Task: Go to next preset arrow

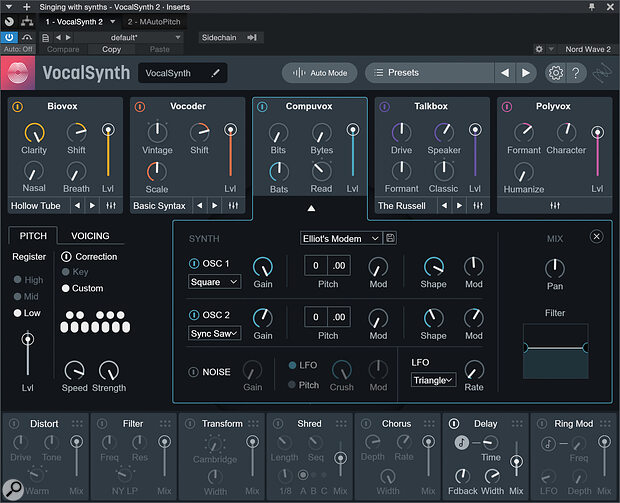Action: tap(525, 73)
